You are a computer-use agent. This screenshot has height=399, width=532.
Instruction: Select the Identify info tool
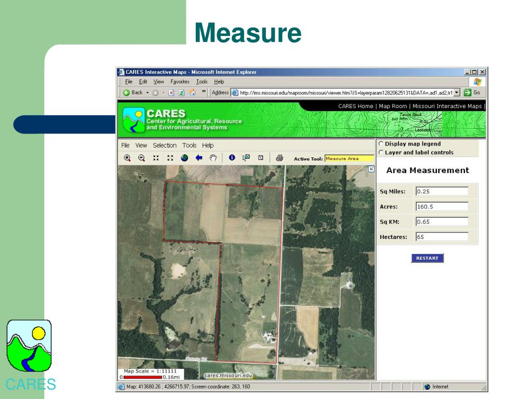pyautogui.click(x=232, y=157)
